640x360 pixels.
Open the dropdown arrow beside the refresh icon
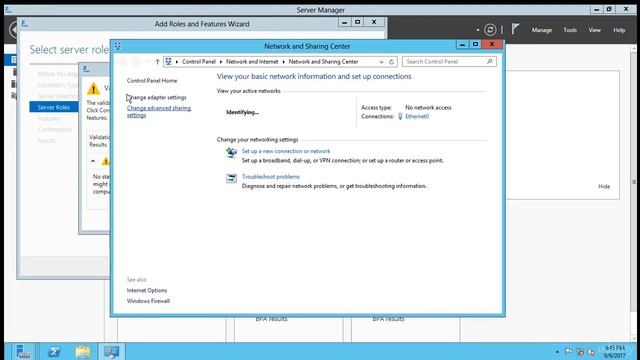pos(478,30)
